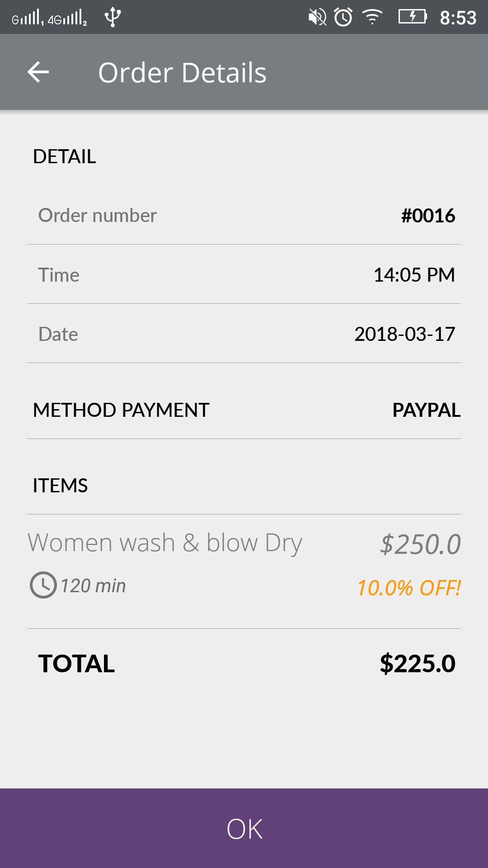Tap the Order Details title
The height and width of the screenshot is (868, 488).
pyautogui.click(x=182, y=73)
